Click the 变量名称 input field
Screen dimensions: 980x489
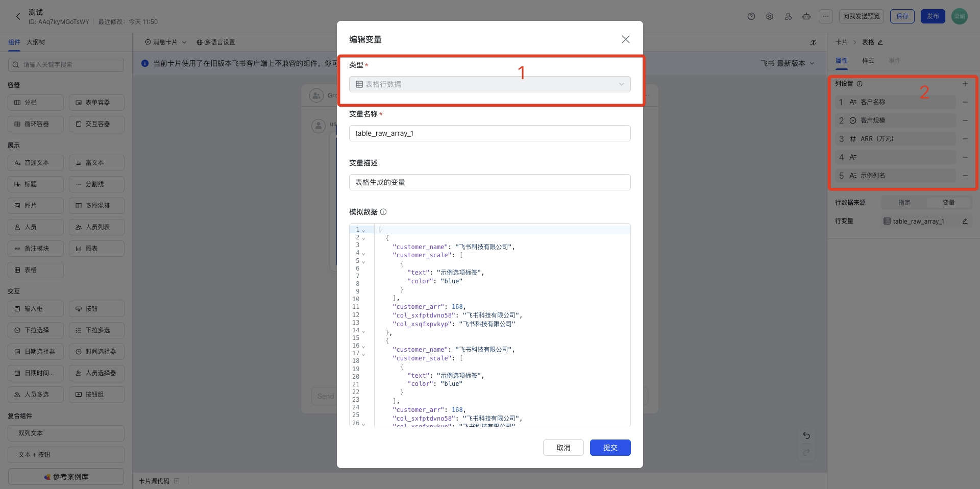point(489,133)
